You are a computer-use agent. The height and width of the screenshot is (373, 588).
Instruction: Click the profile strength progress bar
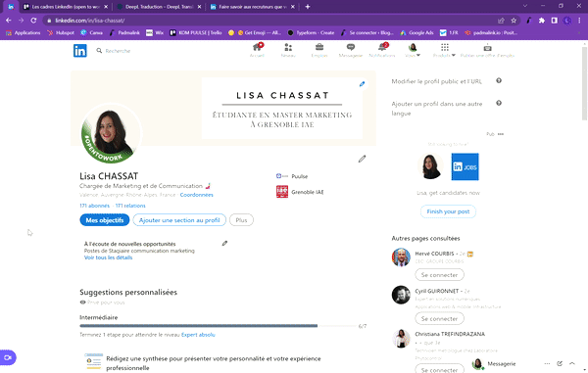click(x=219, y=326)
